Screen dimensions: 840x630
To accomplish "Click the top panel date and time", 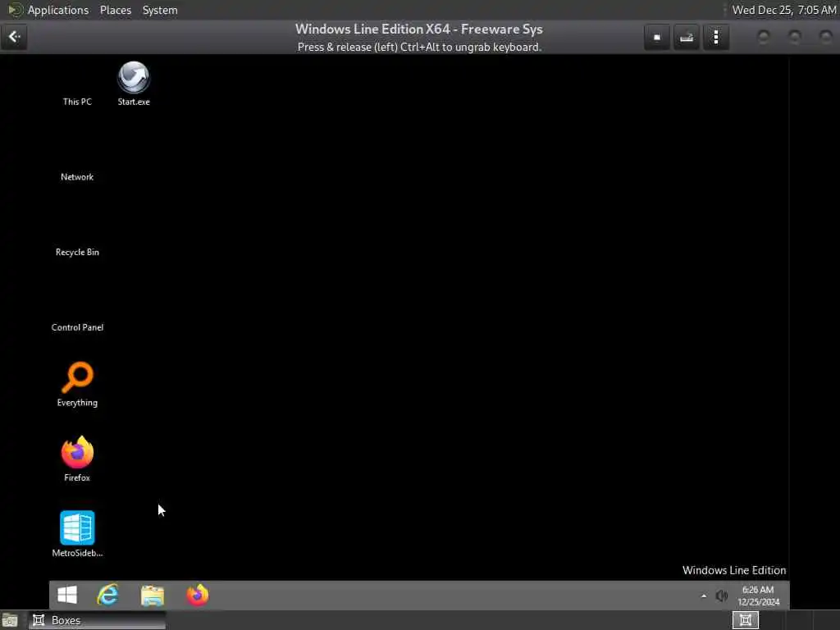I will pos(783,10).
